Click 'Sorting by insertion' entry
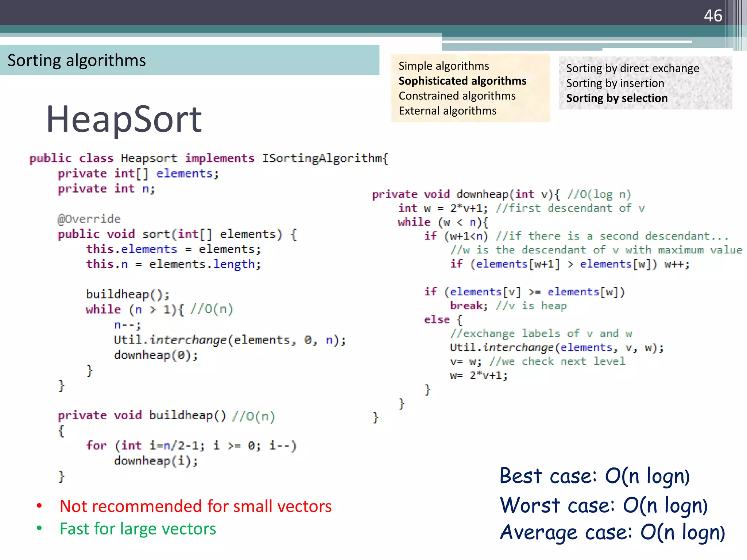 coord(615,83)
